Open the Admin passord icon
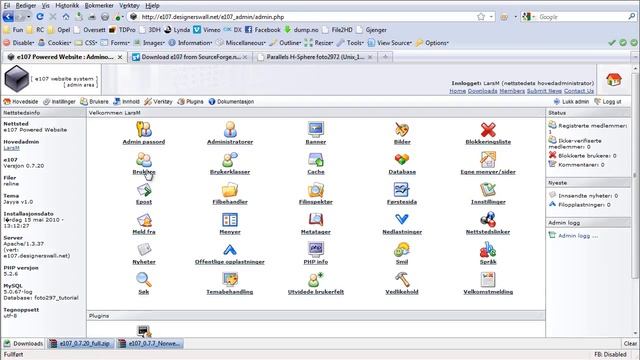This screenshot has height=360, width=640. point(144,129)
